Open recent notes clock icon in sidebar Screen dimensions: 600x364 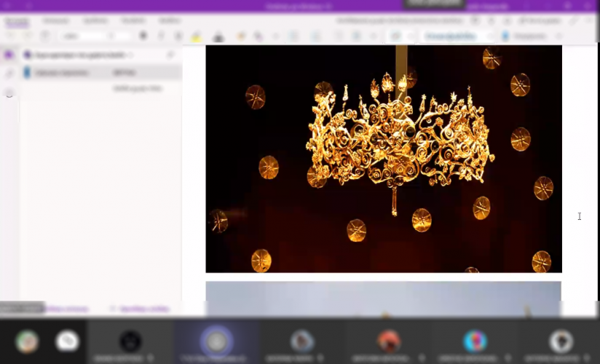(x=9, y=92)
